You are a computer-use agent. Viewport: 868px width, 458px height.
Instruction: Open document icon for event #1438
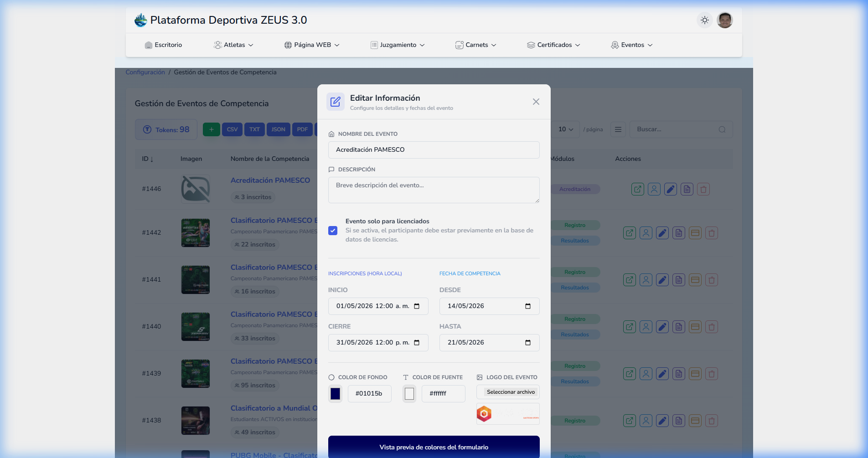click(679, 421)
